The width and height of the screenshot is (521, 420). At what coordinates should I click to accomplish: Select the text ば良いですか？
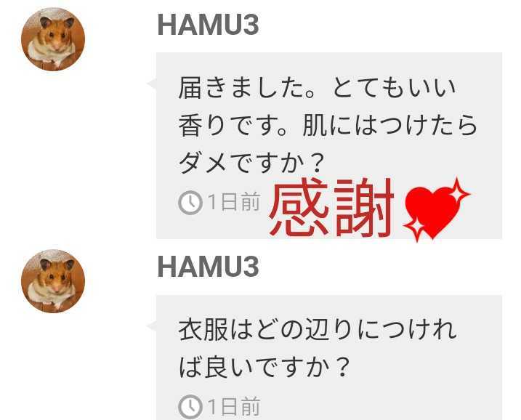(x=264, y=367)
